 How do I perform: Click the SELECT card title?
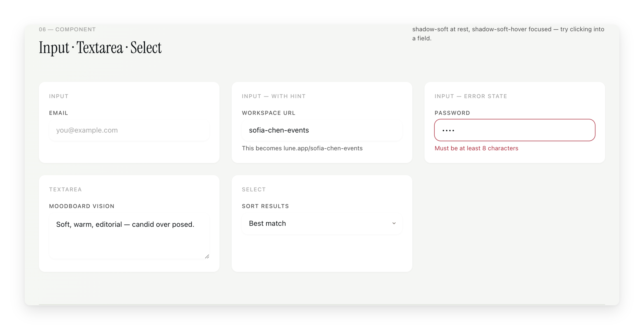tap(254, 190)
